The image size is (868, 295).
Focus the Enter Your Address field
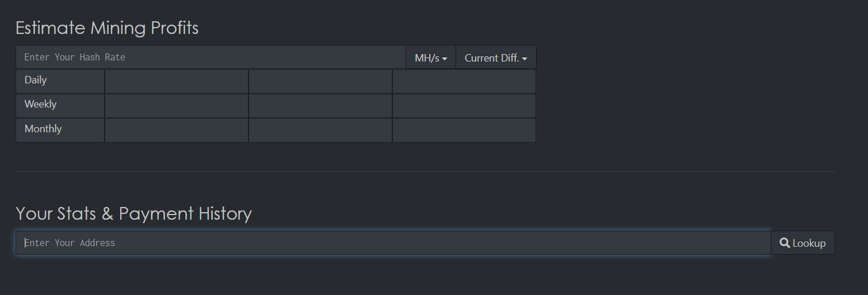click(x=393, y=243)
